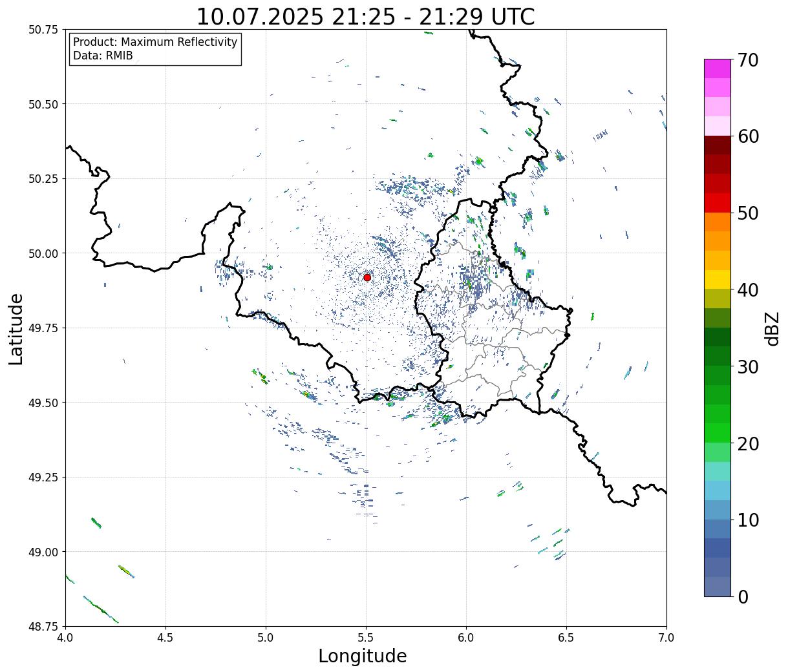Click the latitude tick label '50.50'
This screenshot has height=672, width=788.
(x=43, y=104)
